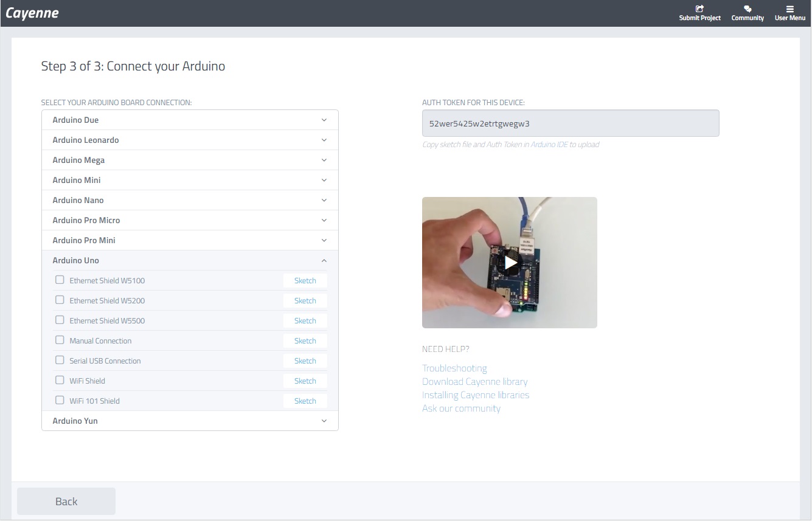Image resolution: width=812 pixels, height=521 pixels.
Task: Expand the Arduino Yun chevron
Action: tap(324, 421)
